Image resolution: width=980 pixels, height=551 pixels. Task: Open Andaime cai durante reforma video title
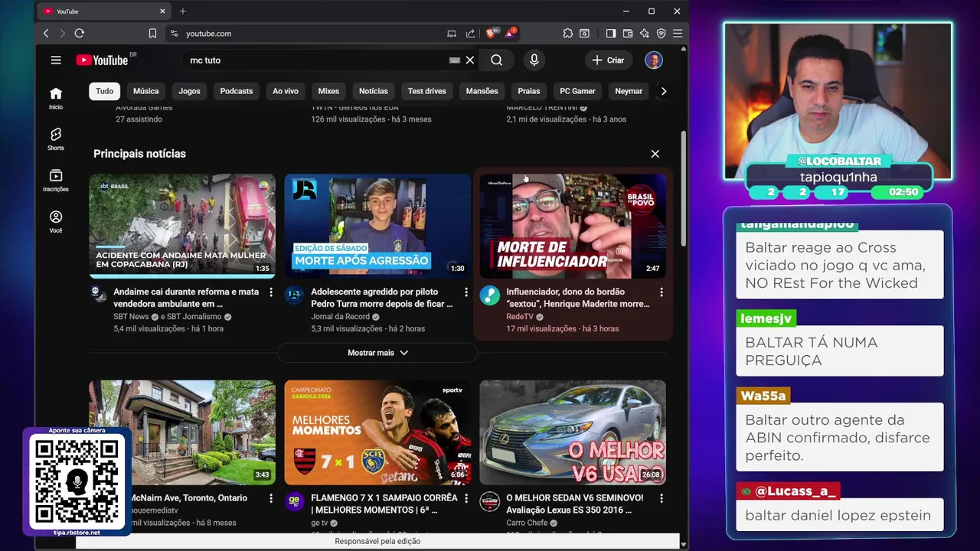pyautogui.click(x=186, y=298)
